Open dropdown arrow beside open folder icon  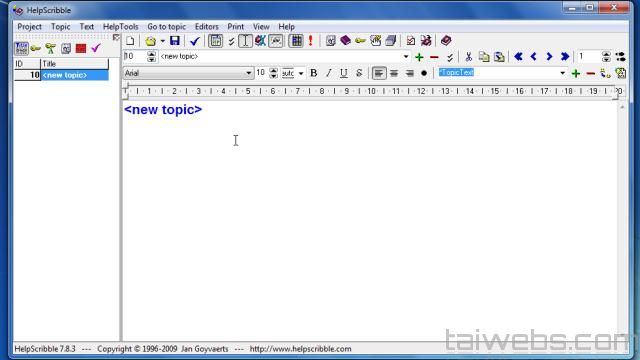[162, 41]
